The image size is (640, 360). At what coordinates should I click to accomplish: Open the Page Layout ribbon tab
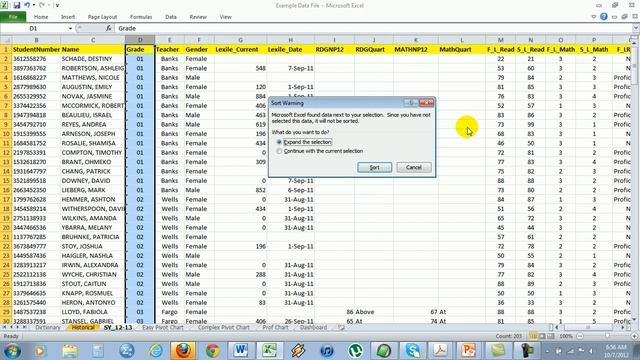pos(102,17)
